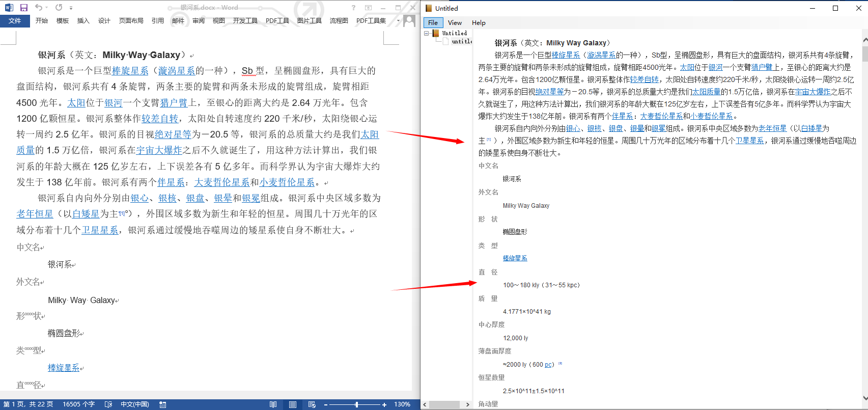
Task: Click the 太阳质量 link in Untitled window
Action: point(706,92)
